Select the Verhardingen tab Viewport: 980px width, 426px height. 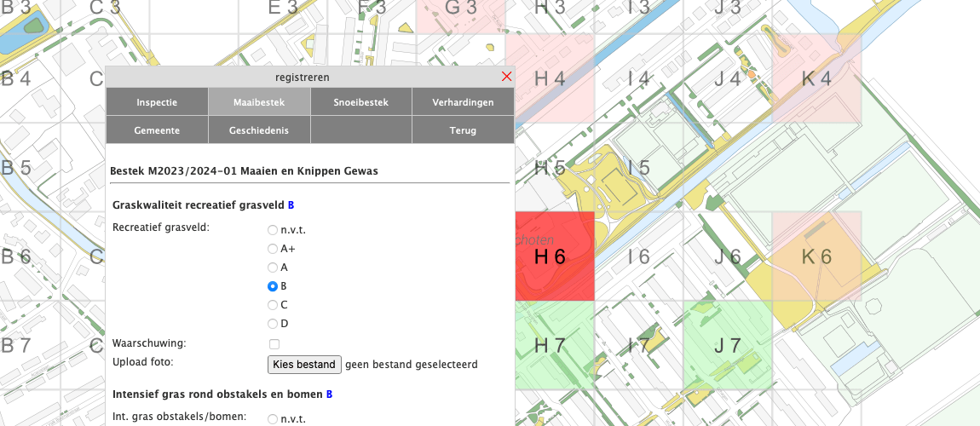pyautogui.click(x=464, y=102)
